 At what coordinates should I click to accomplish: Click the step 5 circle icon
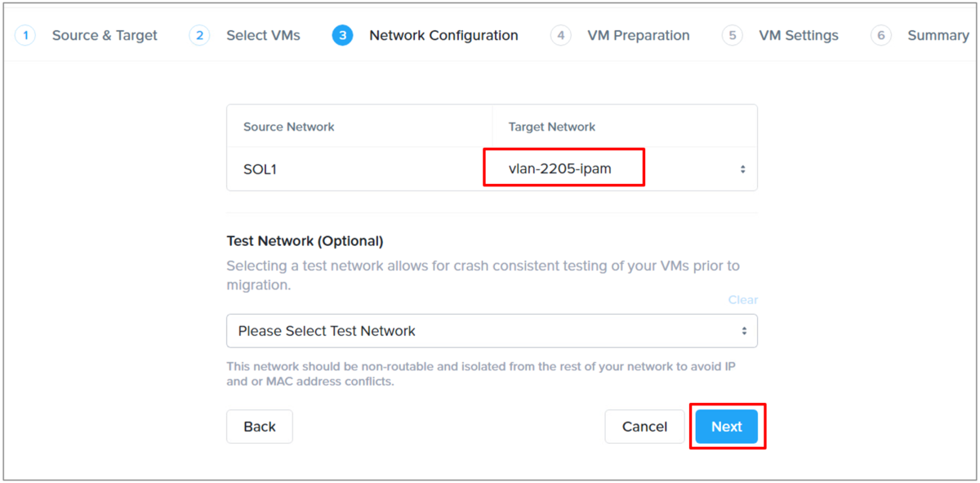point(732,35)
